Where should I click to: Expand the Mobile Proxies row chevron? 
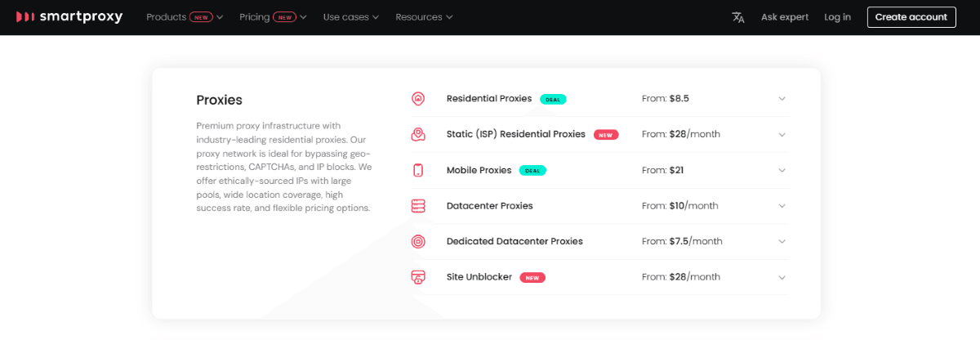point(782,170)
